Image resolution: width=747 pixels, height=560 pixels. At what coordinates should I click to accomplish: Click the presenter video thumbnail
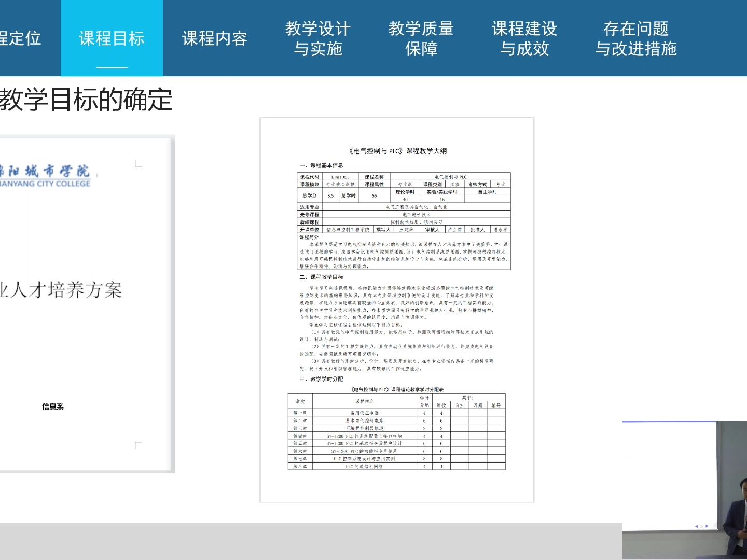click(685, 490)
